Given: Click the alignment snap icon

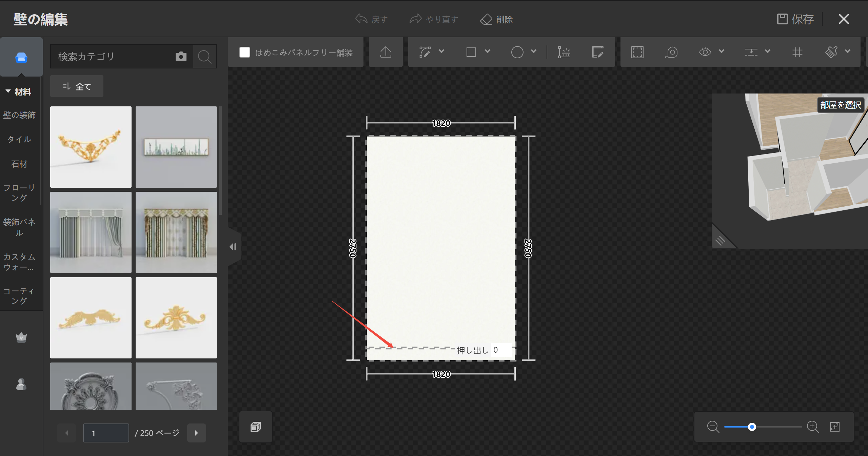Looking at the screenshot, I should pos(751,52).
